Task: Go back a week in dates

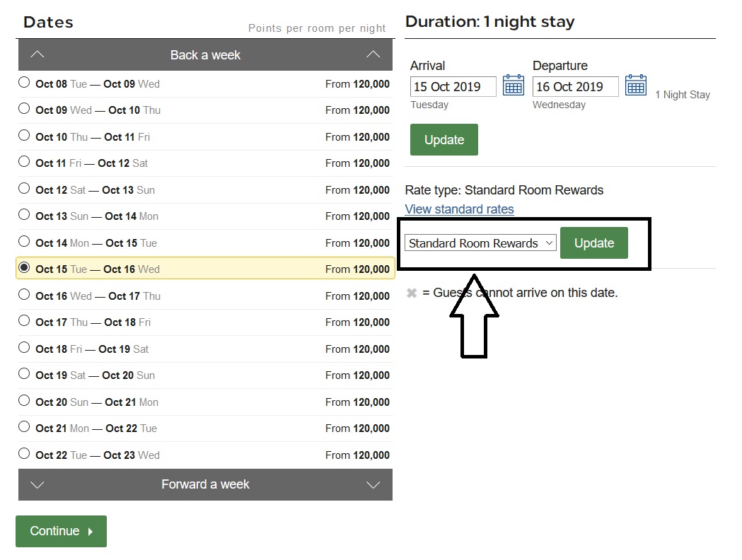Action: point(205,55)
